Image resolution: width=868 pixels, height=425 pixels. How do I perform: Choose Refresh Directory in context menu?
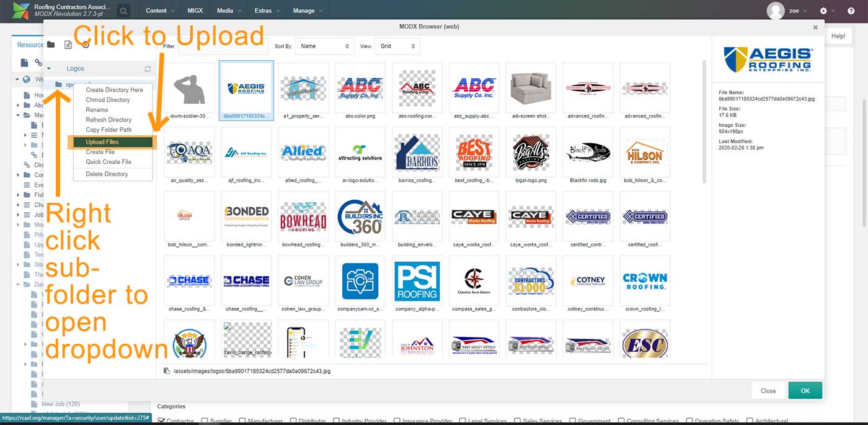113,120
